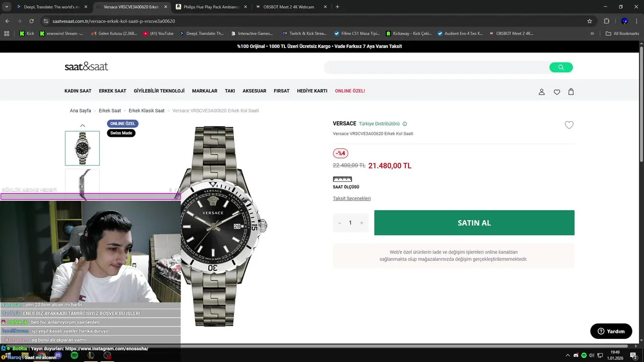644x362 pixels.
Task: Open the apps grid in bookmarks bar
Action: [7, 34]
